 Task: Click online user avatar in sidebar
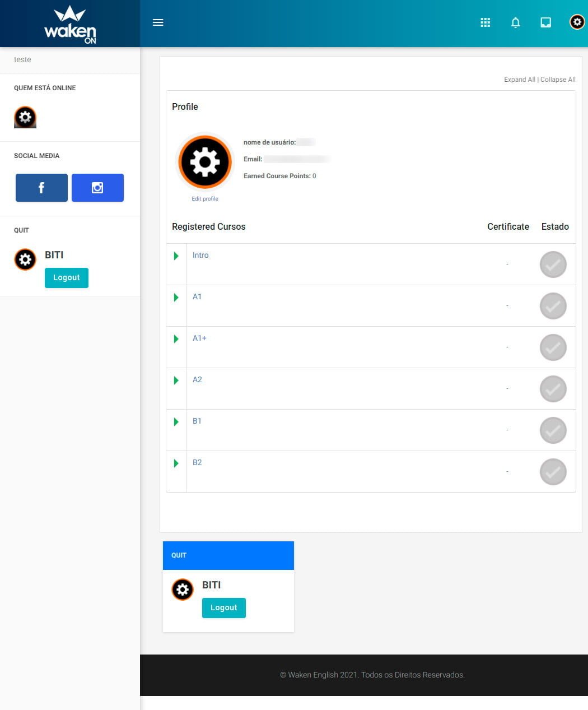coord(25,117)
